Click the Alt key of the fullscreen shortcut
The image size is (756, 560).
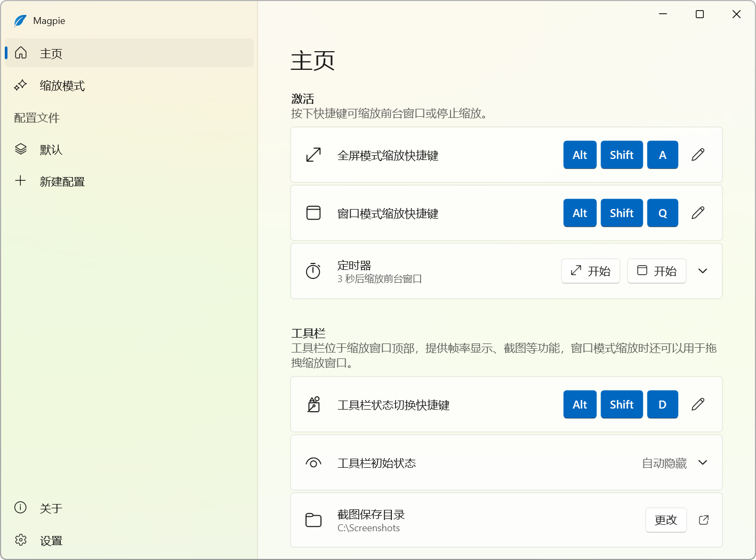(x=580, y=155)
